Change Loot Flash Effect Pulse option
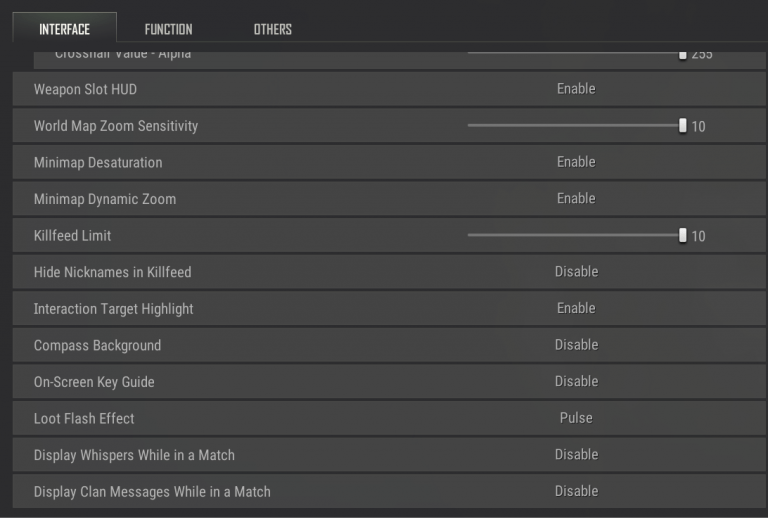768x522 pixels. [576, 418]
